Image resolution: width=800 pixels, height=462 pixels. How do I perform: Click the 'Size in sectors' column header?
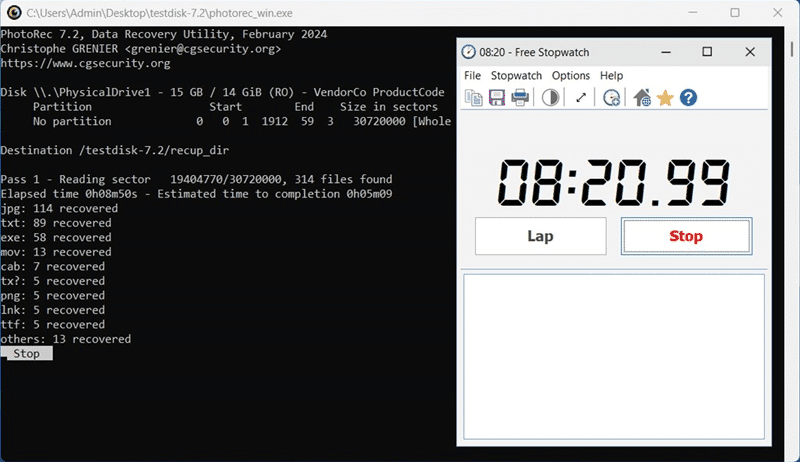point(389,107)
